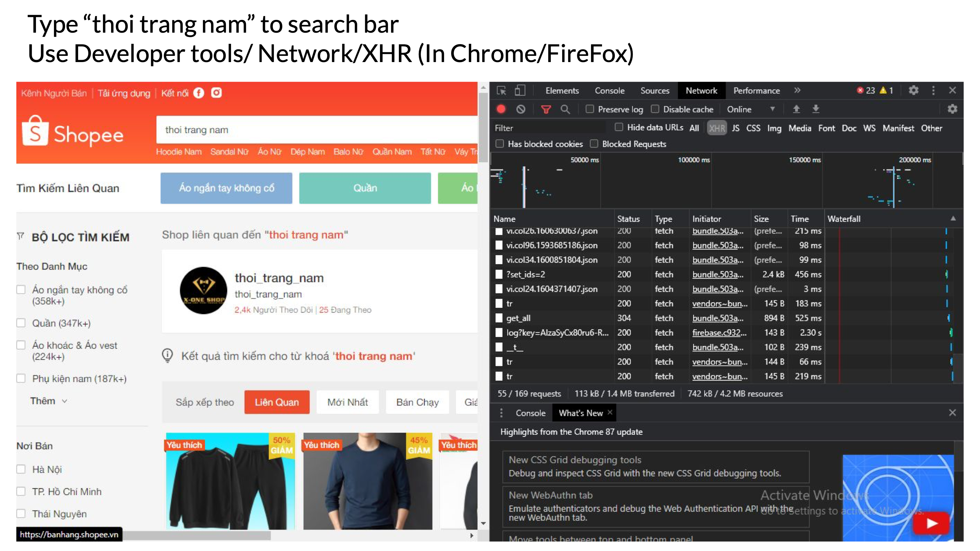This screenshot has height=551, width=980.
Task: Select the inspect element cursor icon
Action: (501, 90)
